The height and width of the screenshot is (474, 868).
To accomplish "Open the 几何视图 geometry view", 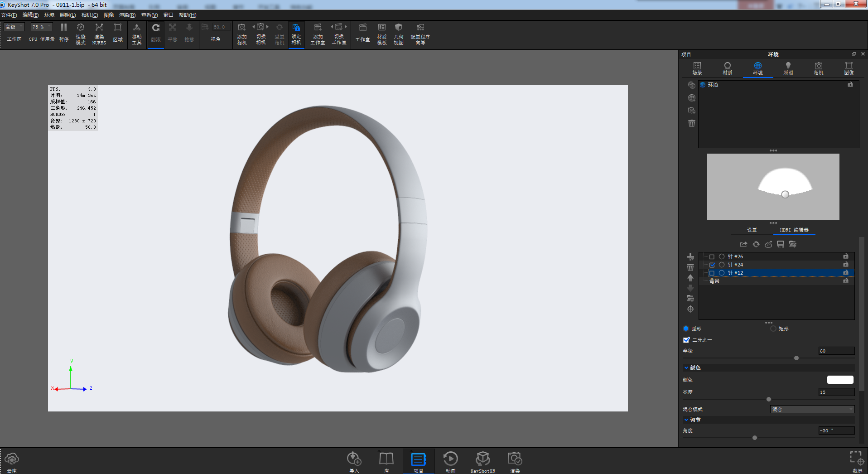I will (399, 34).
